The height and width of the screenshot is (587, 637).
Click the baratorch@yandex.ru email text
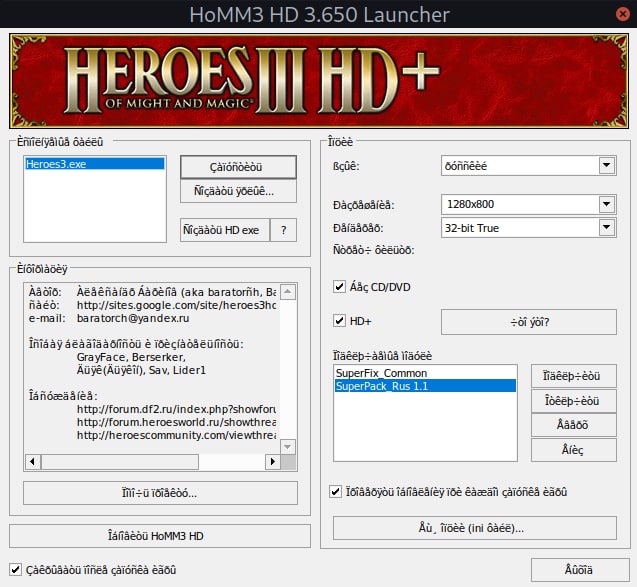click(x=133, y=318)
